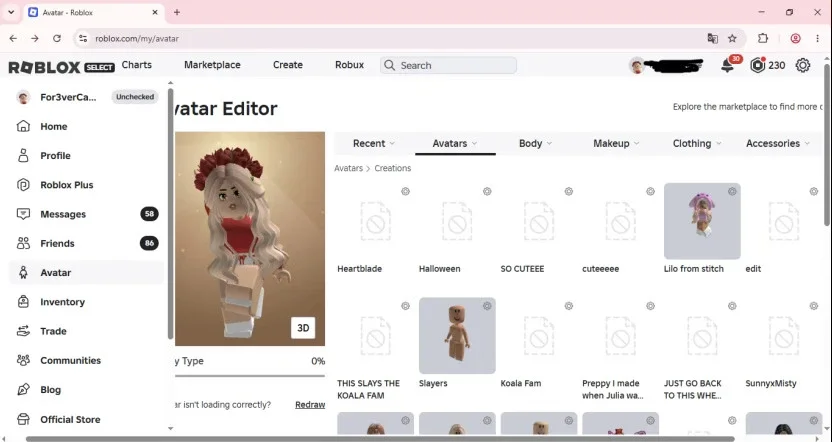Viewport: 832px width, 442px height.
Task: Open settings gear on Lilo from stitch
Action: click(732, 192)
